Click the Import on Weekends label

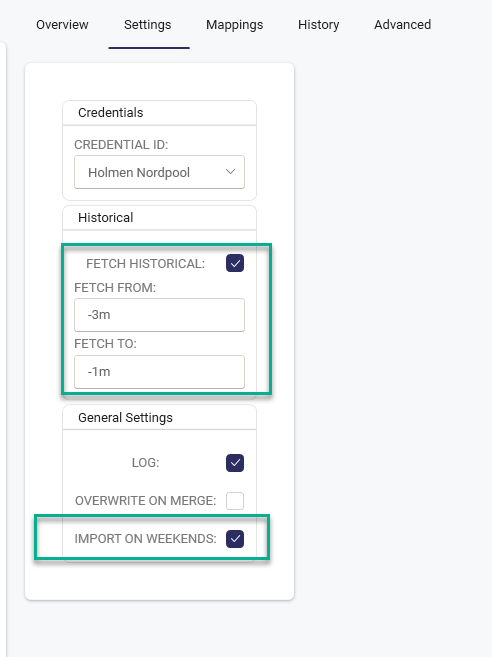tap(145, 539)
